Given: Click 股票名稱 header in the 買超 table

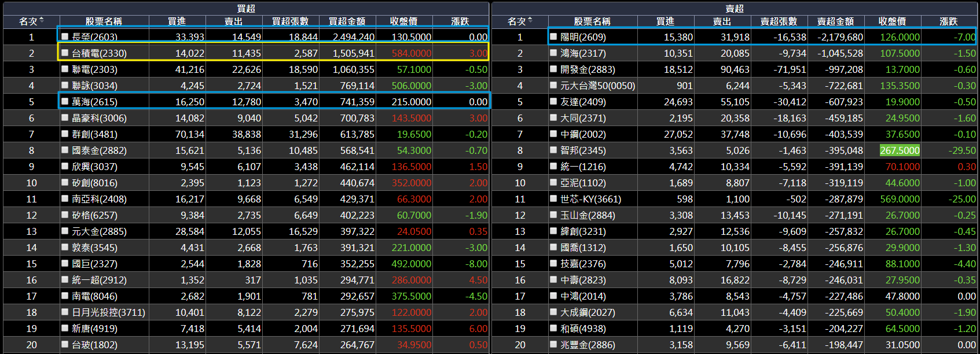Looking at the screenshot, I should click(104, 21).
